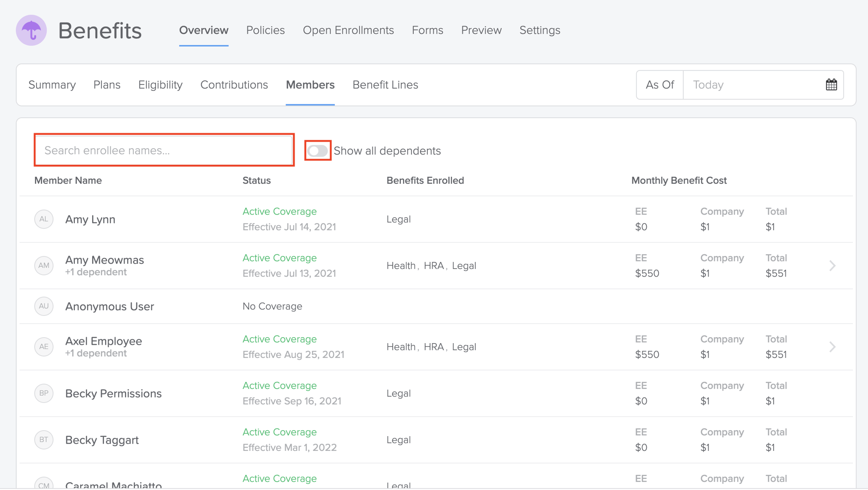This screenshot has height=490, width=868.
Task: Click Axel Employee's AE avatar
Action: pos(44,346)
